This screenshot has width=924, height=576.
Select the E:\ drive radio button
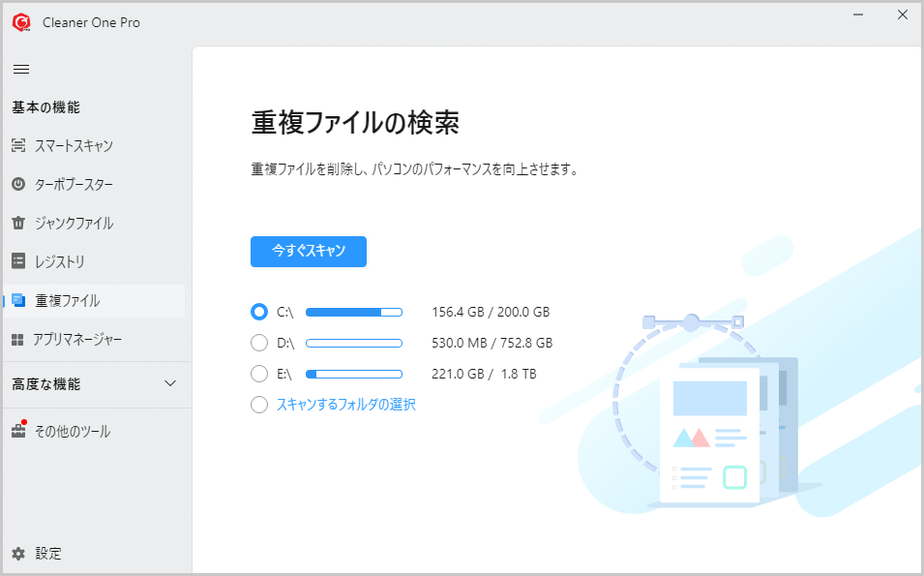[259, 374]
